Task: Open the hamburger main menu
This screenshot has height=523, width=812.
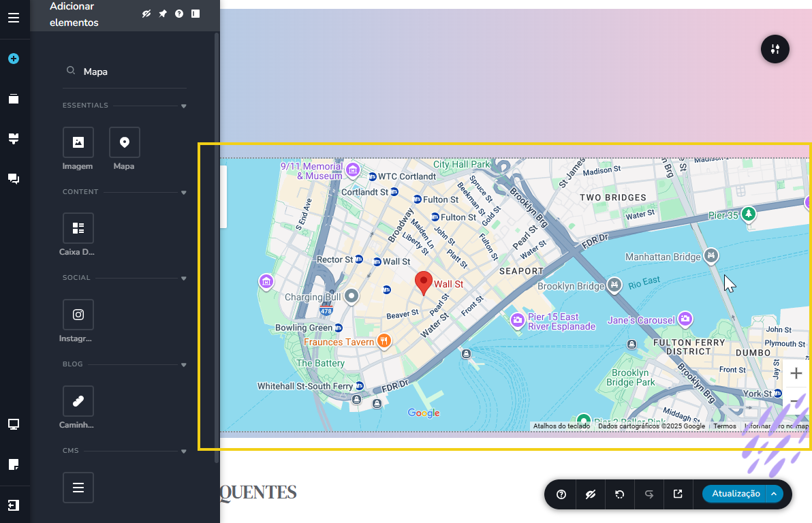Action: tap(14, 18)
